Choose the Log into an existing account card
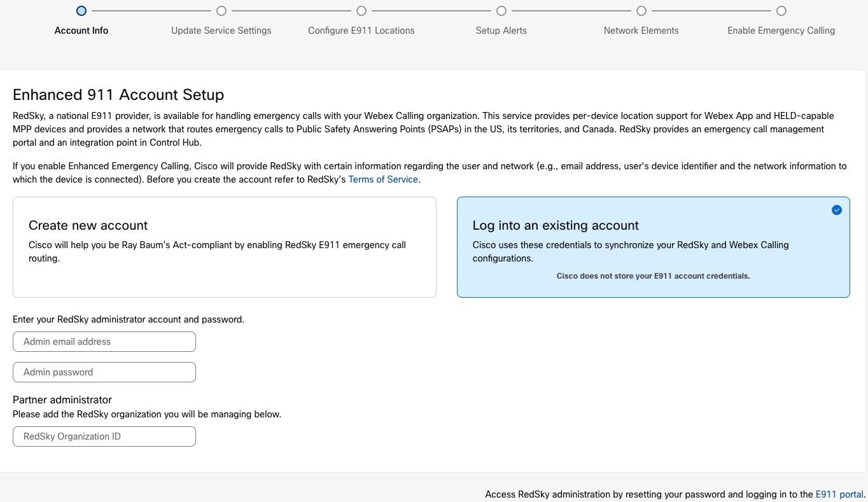868x502 pixels. click(654, 247)
